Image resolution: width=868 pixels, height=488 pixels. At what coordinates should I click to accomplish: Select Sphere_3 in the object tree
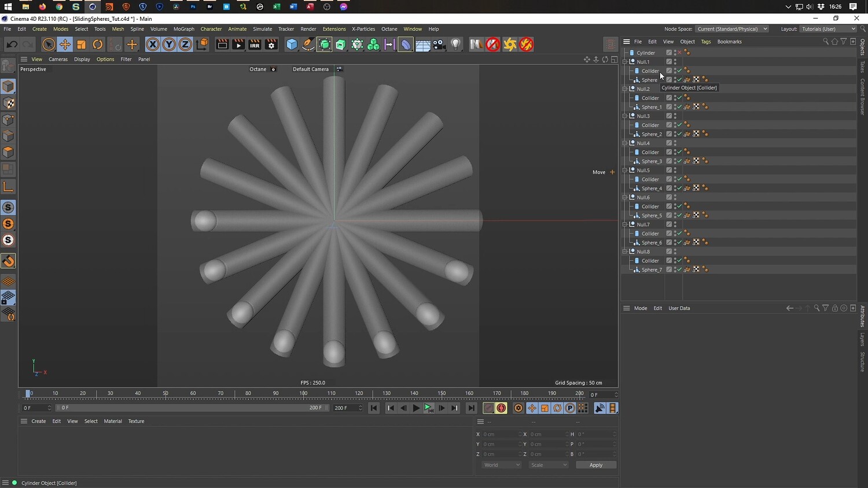click(652, 161)
